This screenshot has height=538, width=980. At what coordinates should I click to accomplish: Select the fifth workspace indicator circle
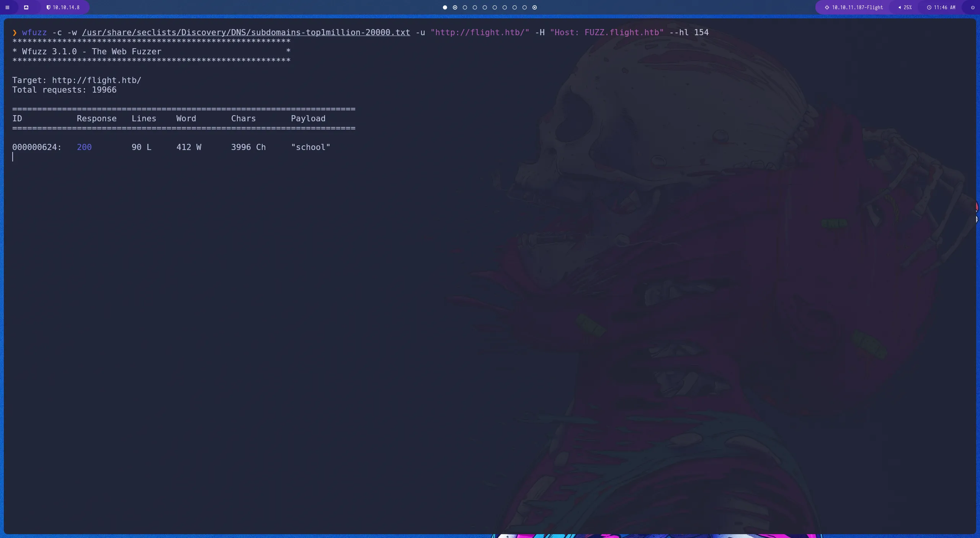click(485, 7)
